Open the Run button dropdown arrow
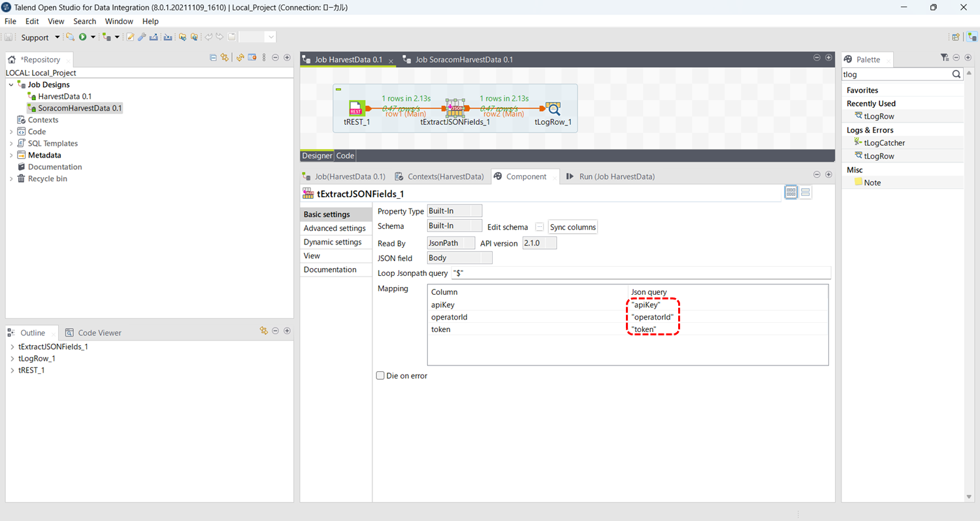Image resolution: width=980 pixels, height=521 pixels. point(93,37)
